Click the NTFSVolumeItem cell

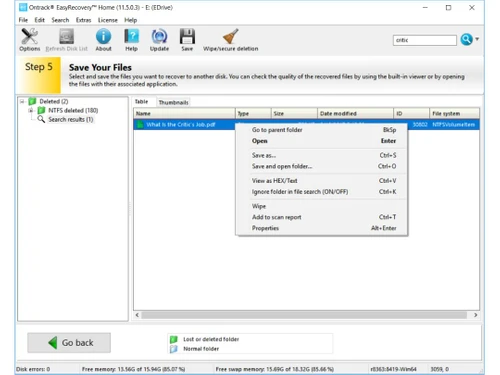pos(454,125)
